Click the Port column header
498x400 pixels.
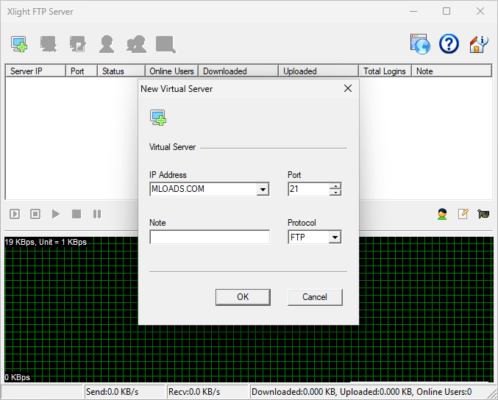(81, 71)
